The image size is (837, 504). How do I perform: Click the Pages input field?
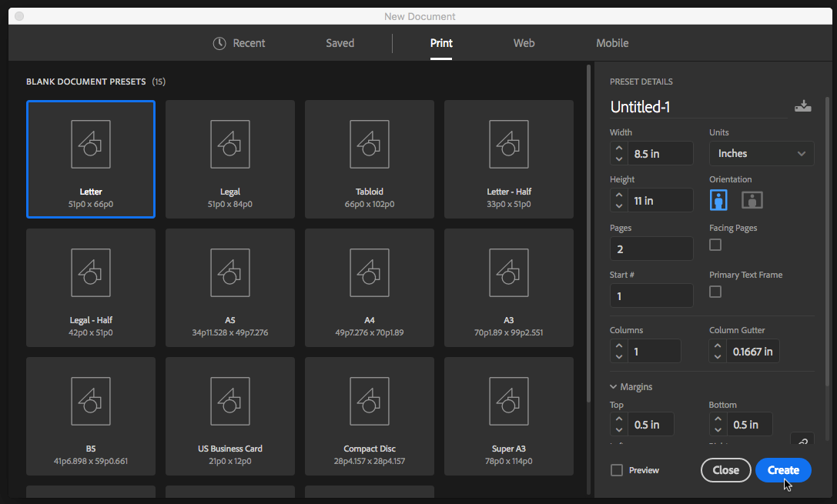[651, 249]
